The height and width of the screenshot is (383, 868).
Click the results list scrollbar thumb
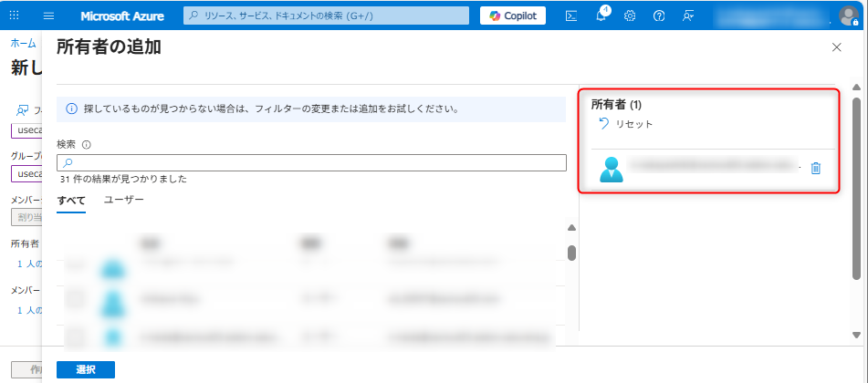572,253
